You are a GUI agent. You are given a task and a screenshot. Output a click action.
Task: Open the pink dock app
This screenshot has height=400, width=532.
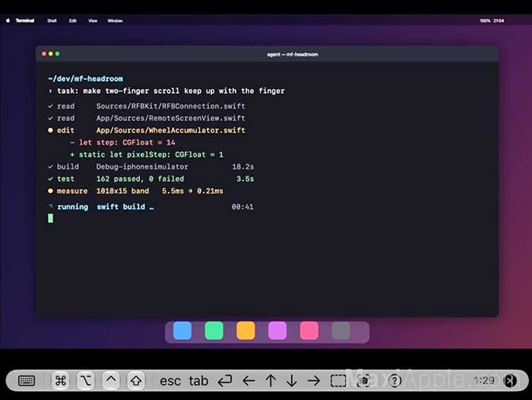[x=309, y=330]
